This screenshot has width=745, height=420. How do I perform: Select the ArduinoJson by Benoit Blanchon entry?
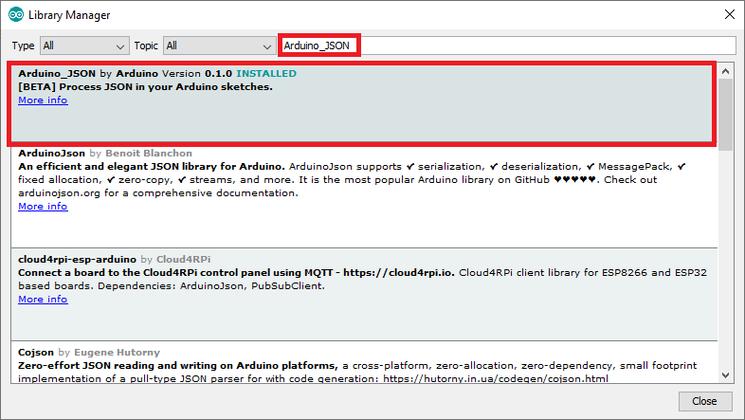click(x=364, y=197)
